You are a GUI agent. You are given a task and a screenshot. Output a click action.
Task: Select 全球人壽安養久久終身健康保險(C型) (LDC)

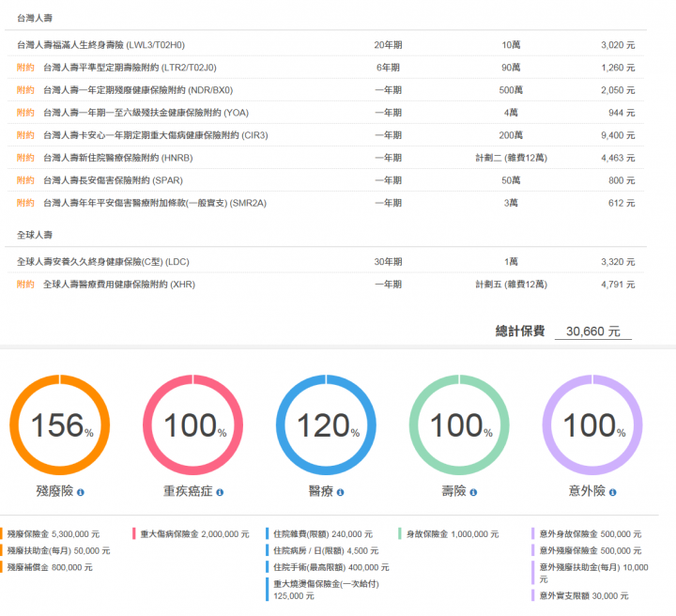click(x=326, y=262)
